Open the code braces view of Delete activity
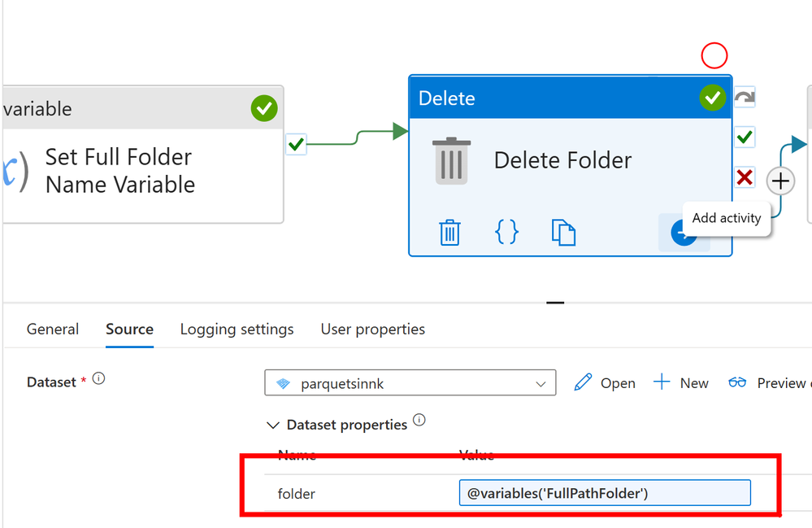 [x=506, y=232]
